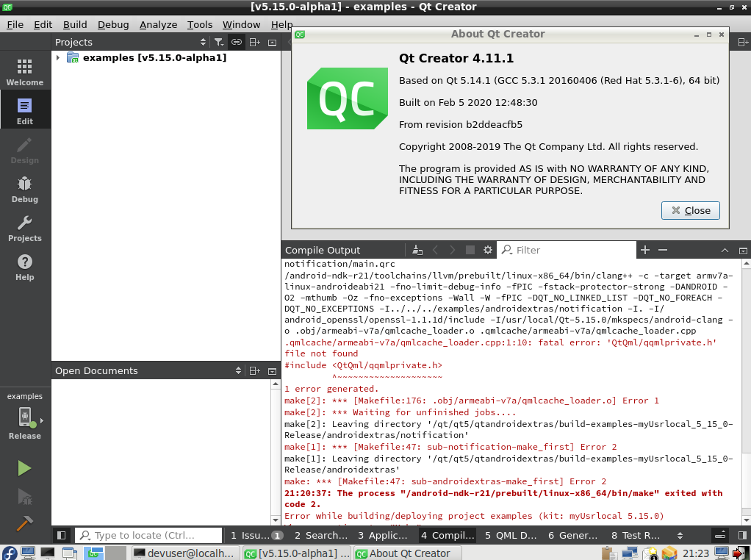Screen dimensions: 751x560
Task: Close the About Qt Creator dialog
Action: click(690, 210)
